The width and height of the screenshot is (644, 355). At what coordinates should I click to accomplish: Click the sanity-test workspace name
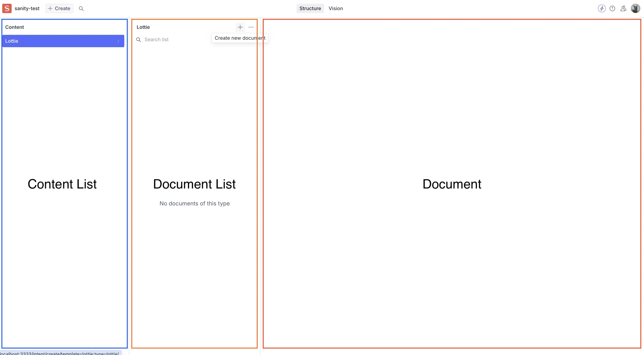click(x=27, y=8)
